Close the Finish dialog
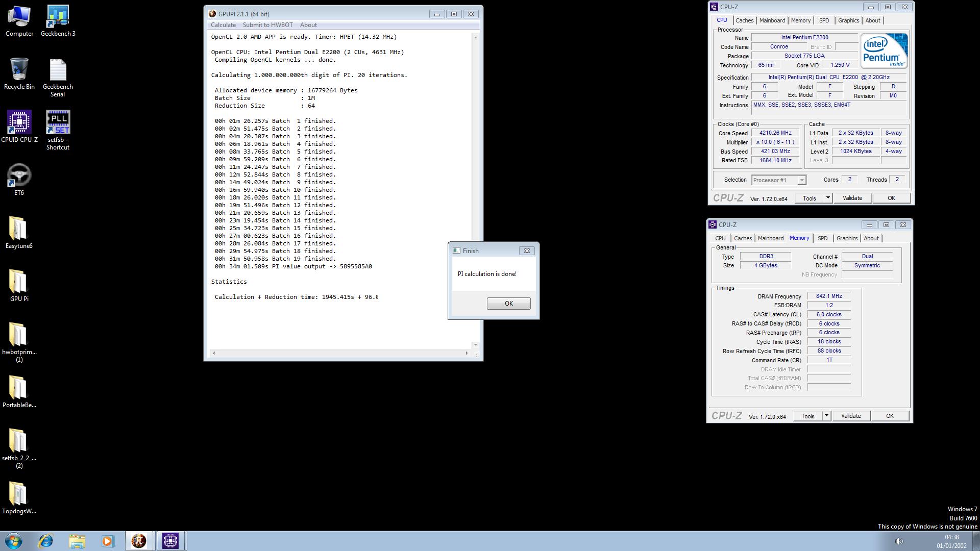 coord(527,251)
